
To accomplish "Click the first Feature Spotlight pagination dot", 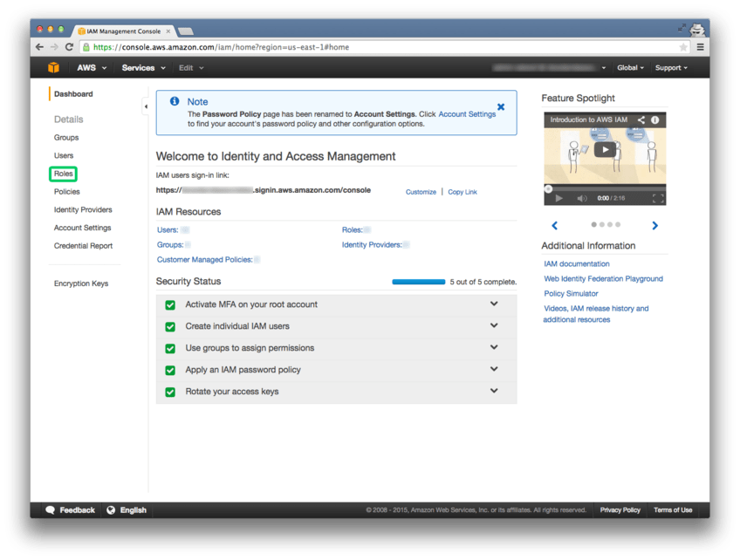I will [593, 224].
